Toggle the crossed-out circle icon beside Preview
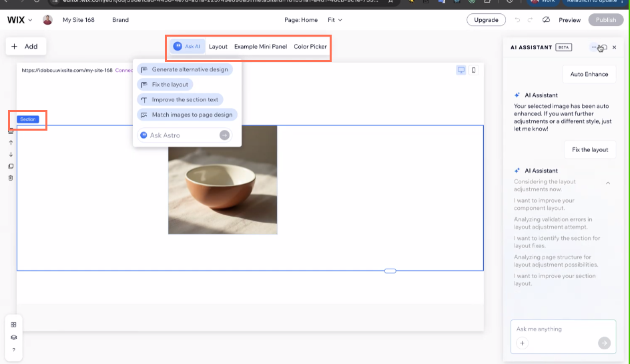Screen dimensions: 630x364 [546, 20]
